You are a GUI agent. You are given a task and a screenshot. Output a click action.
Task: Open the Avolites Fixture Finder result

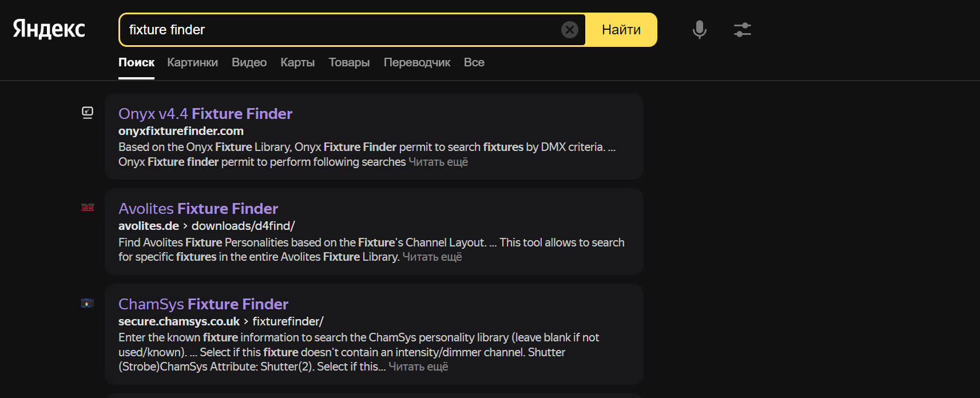coord(198,209)
